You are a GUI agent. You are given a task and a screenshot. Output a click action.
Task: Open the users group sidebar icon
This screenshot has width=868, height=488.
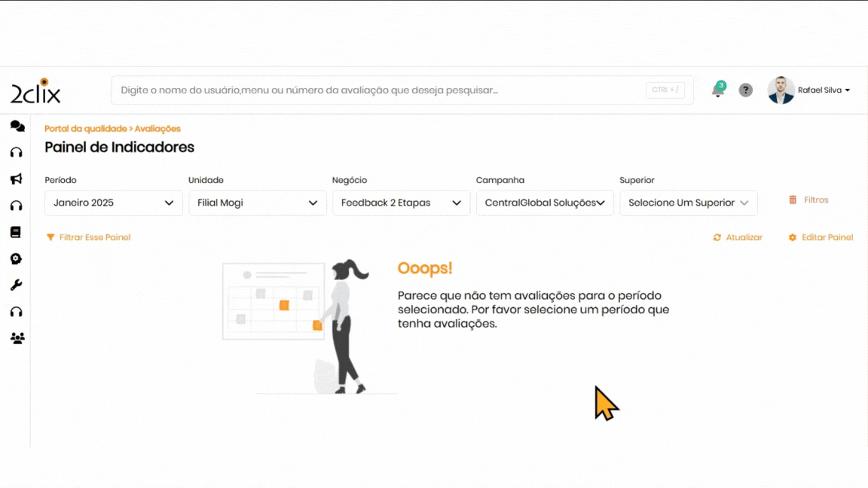click(17, 338)
